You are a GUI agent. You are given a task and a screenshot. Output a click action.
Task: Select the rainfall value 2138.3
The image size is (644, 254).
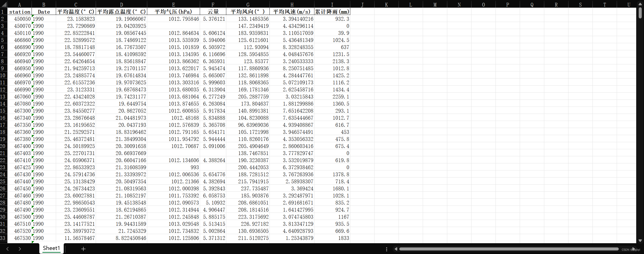pyautogui.click(x=332, y=61)
